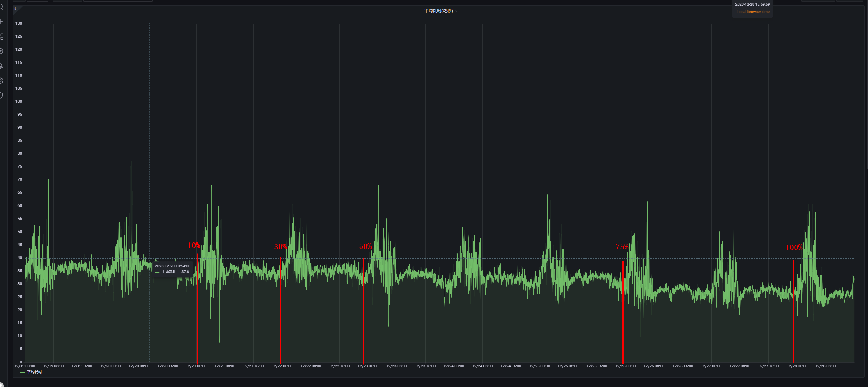868x387 pixels.
Task: Click the green legend color line swatch
Action: pyautogui.click(x=22, y=372)
